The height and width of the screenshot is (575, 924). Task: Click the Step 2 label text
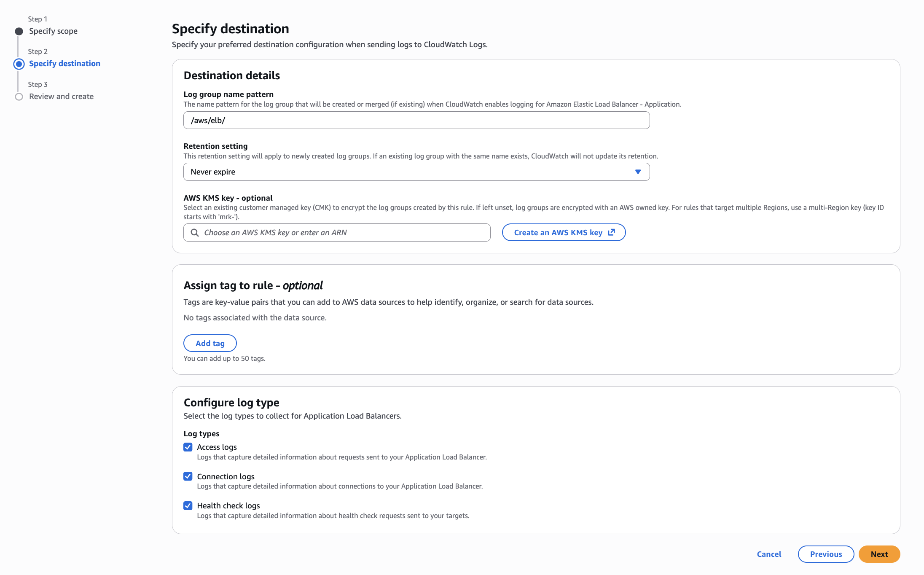point(38,51)
